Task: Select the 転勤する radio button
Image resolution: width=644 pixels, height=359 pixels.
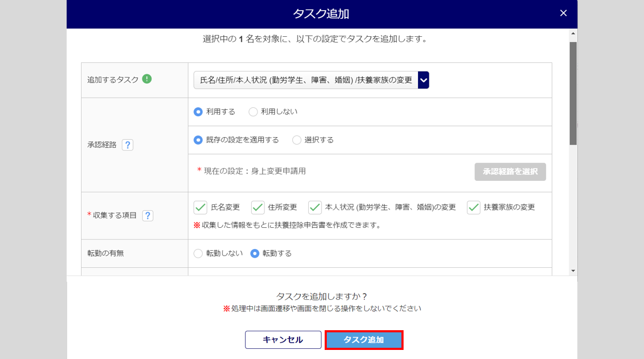Action: coord(255,254)
